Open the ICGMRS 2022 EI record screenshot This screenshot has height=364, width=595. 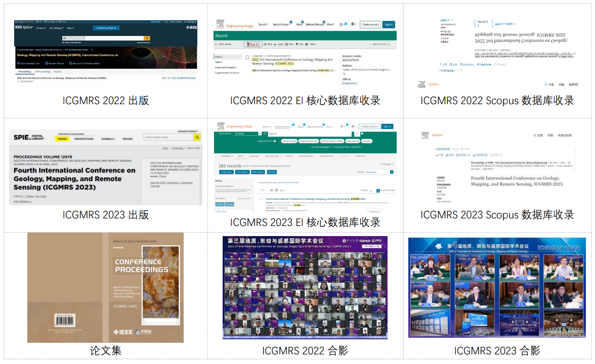[x=305, y=53]
